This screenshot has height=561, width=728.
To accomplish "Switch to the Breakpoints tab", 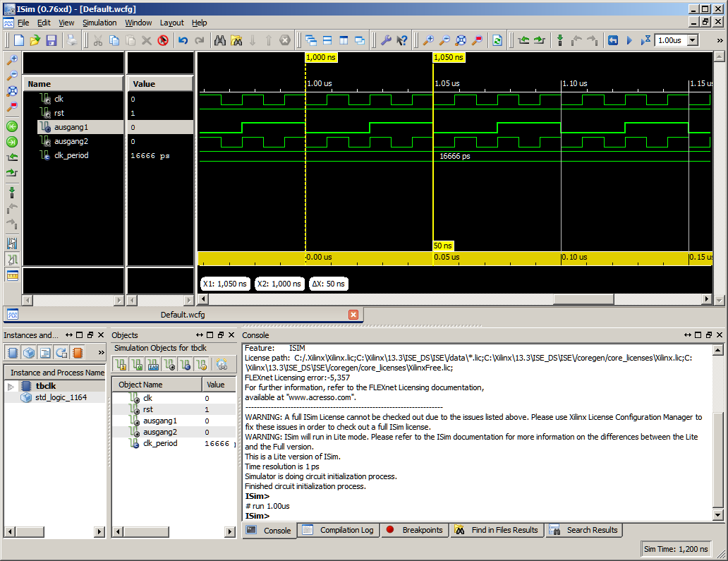I will (415, 531).
